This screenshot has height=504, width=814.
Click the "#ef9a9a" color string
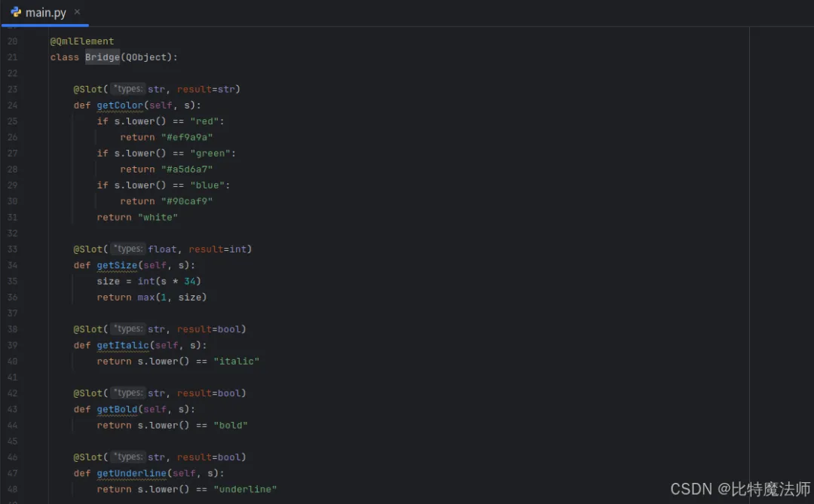coord(187,137)
